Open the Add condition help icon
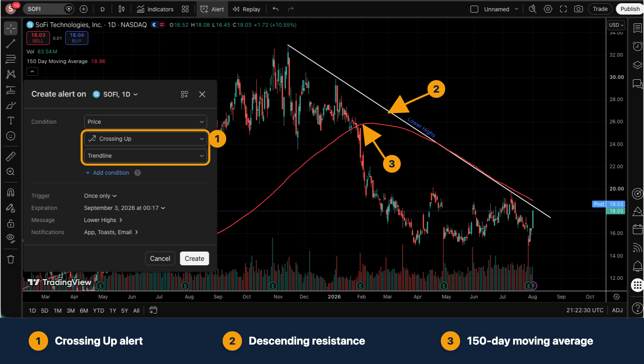Image resolution: width=644 pixels, height=364 pixels. click(x=137, y=173)
